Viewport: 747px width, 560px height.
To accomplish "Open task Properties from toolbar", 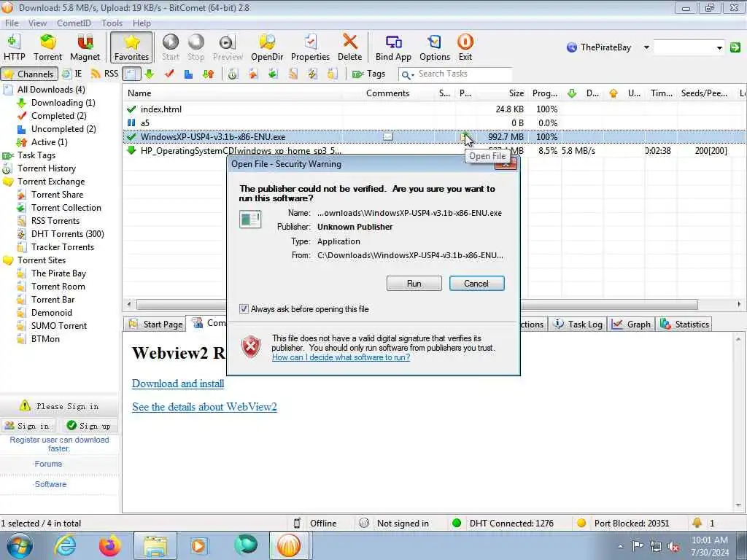I will point(310,47).
